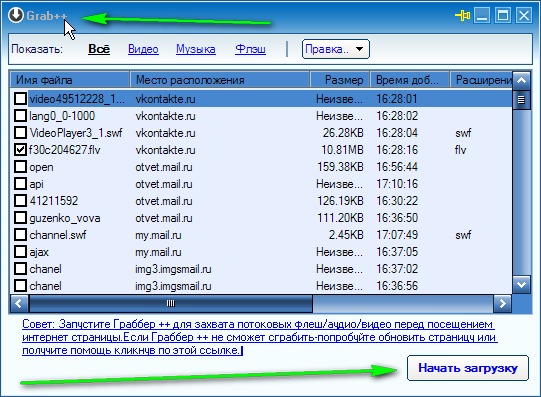Tick checkbox for the api file

pos(20,183)
